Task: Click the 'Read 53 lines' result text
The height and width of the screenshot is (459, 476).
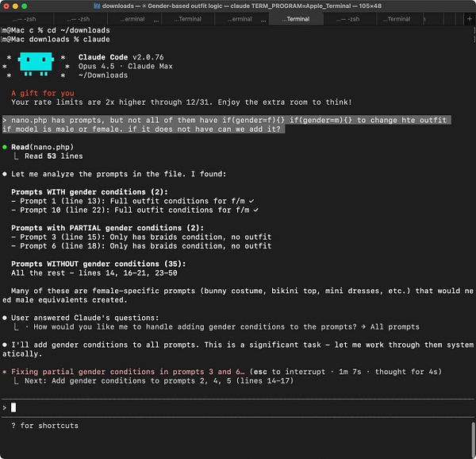Action: (53, 156)
